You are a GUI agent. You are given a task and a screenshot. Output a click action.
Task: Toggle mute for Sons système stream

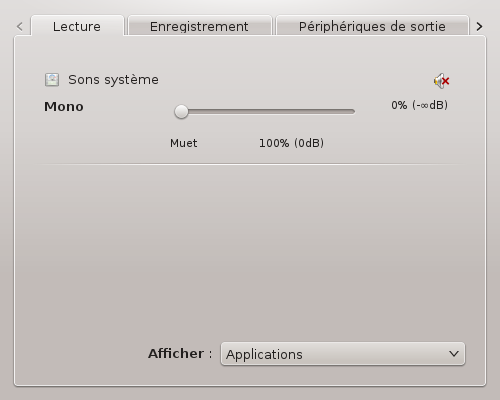(x=442, y=81)
